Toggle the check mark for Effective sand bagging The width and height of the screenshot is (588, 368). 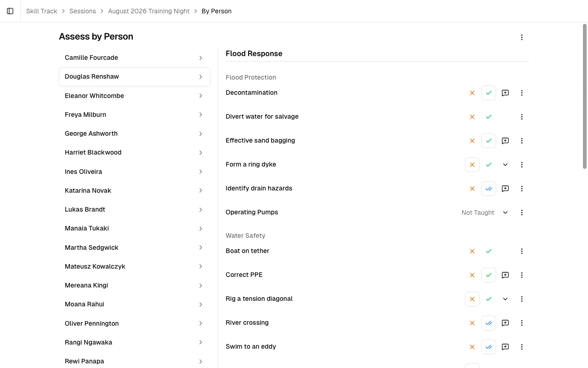[x=489, y=141]
